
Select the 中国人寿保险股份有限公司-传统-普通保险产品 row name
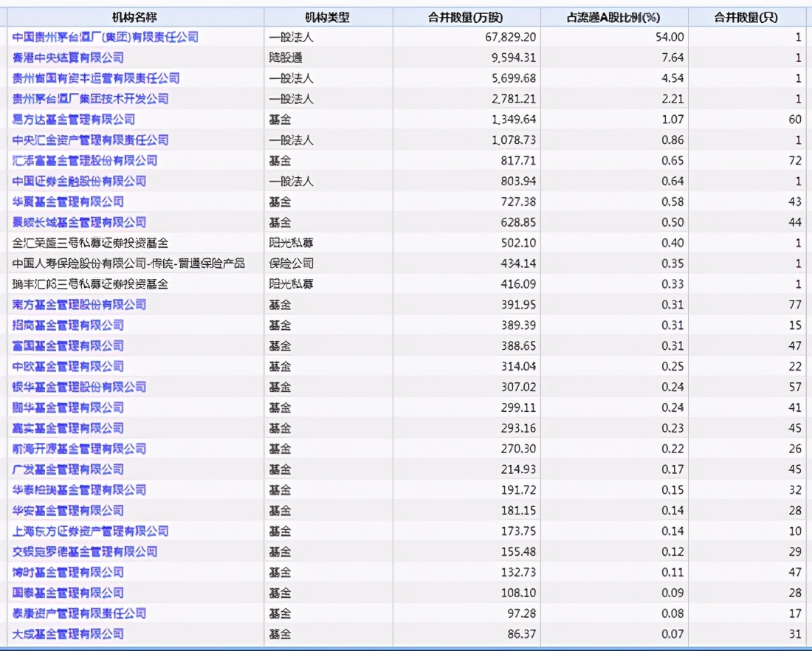[x=128, y=263]
